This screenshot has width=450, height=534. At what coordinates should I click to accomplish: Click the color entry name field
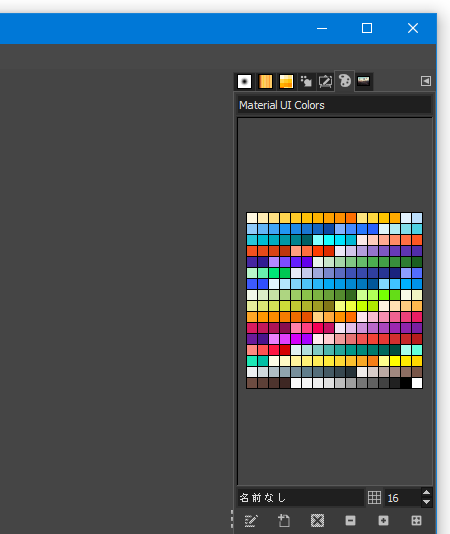[300, 498]
